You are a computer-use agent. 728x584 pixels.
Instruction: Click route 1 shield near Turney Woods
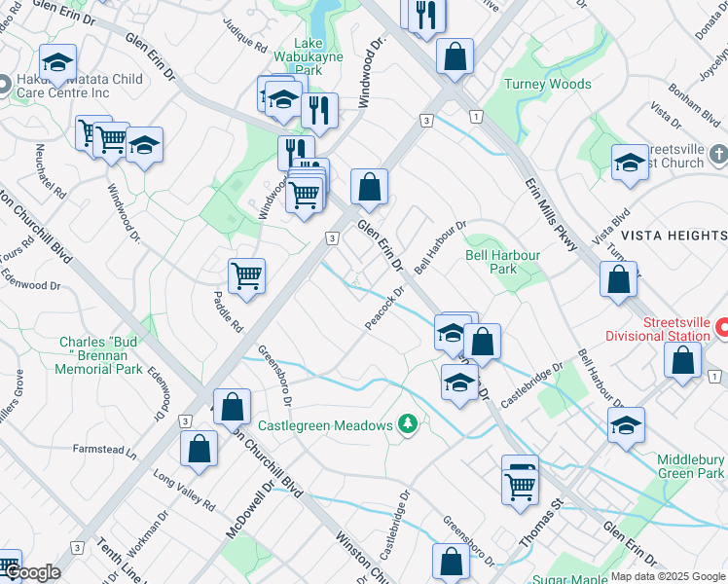(476, 116)
